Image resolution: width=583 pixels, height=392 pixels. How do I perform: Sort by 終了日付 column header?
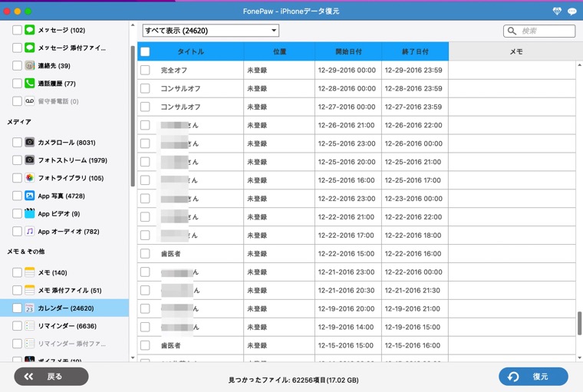point(415,51)
